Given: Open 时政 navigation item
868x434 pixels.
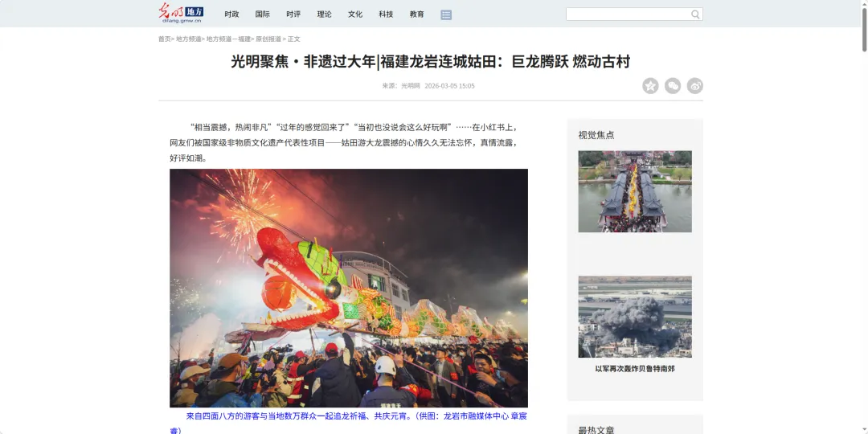Looking at the screenshot, I should (x=232, y=14).
